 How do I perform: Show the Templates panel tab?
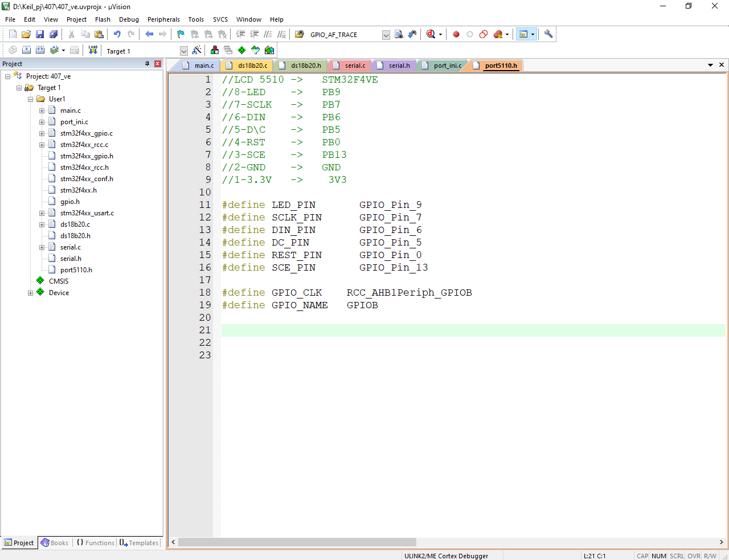point(139,543)
